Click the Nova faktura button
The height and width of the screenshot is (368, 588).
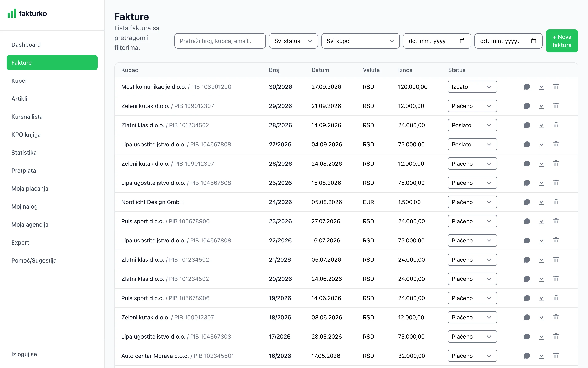562,41
